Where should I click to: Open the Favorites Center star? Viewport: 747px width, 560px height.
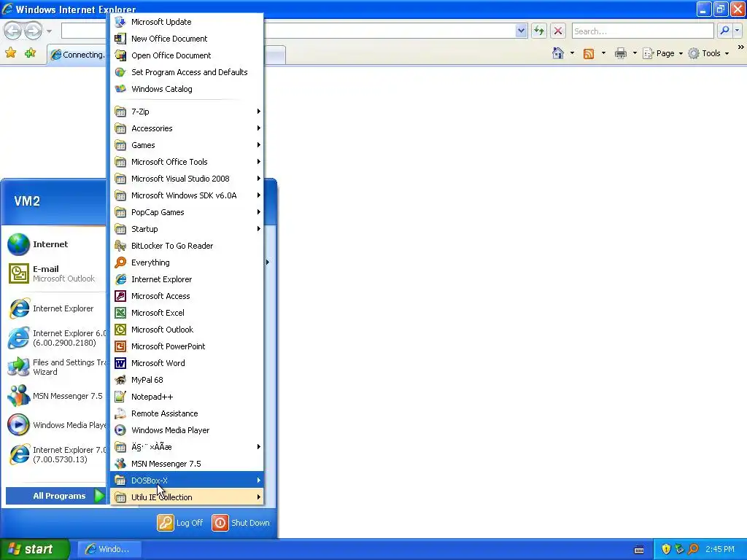10,52
